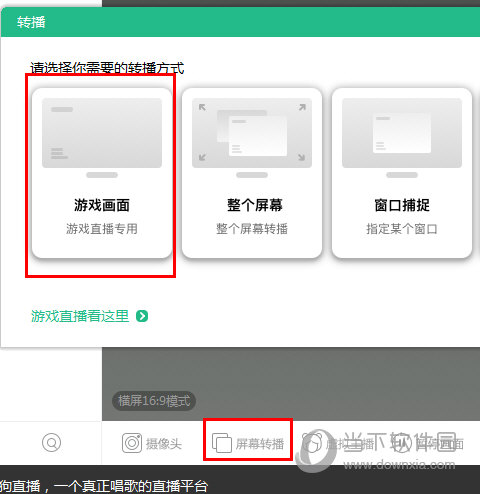Click the 屏幕转播 overlapping-windows icon
This screenshot has height=494, width=480.
222,443
